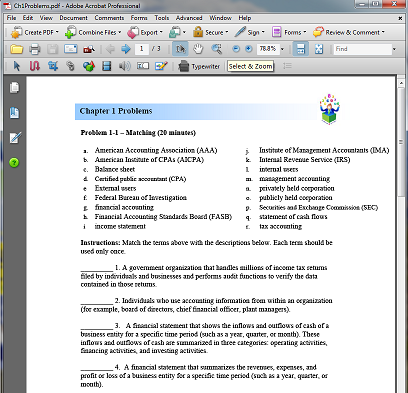This screenshot has width=408, height=393.
Task: Open the Help menu
Action: pyautogui.click(x=245, y=18)
